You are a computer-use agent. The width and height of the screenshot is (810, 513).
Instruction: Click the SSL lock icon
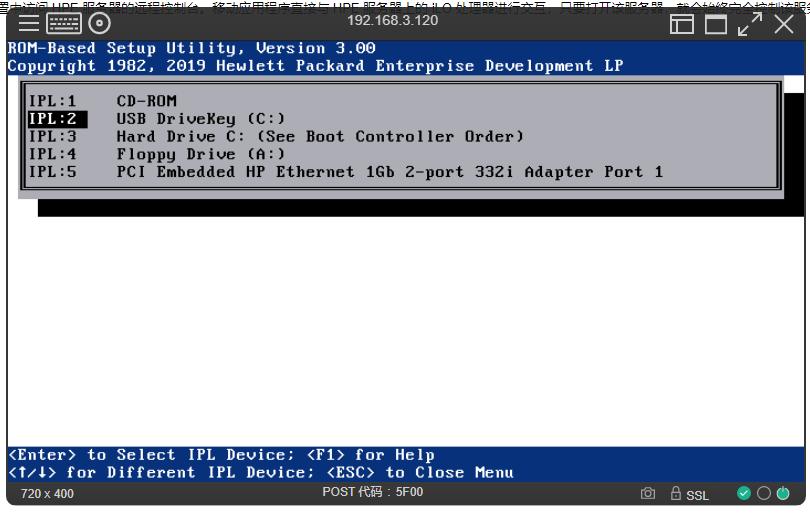coord(675,493)
